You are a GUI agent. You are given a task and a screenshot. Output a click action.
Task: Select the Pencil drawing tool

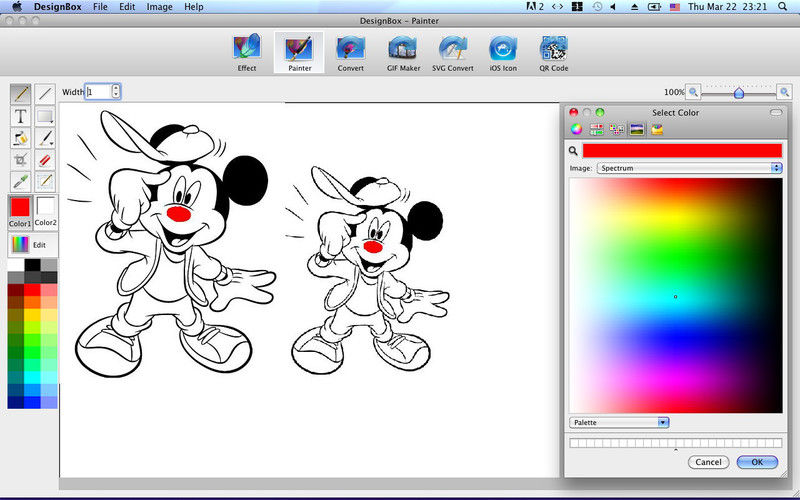[x=20, y=94]
